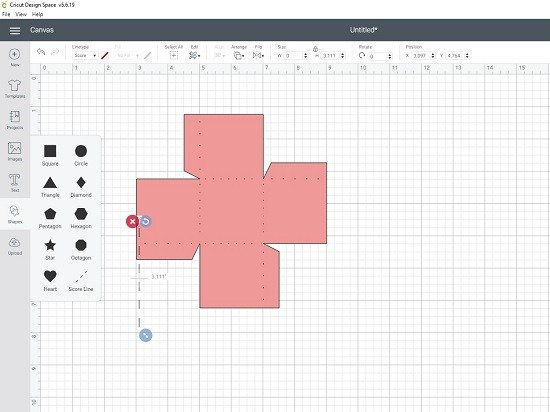Open the File menu

6,14
